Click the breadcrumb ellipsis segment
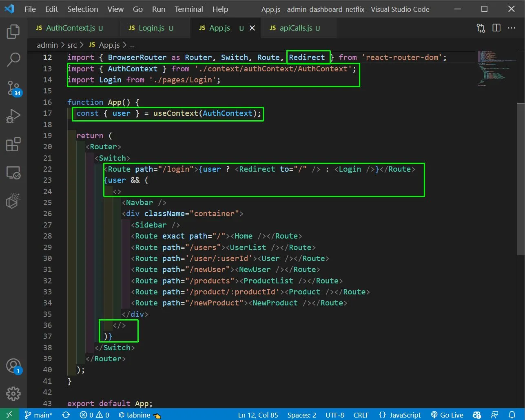525x420 pixels. point(132,45)
